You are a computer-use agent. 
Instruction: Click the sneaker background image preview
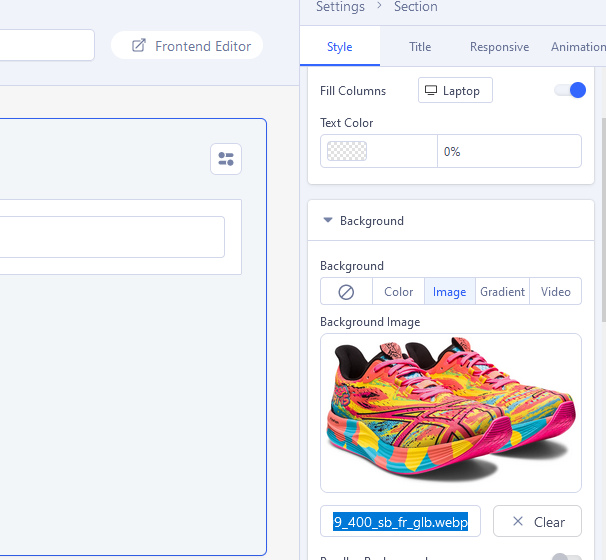point(450,413)
